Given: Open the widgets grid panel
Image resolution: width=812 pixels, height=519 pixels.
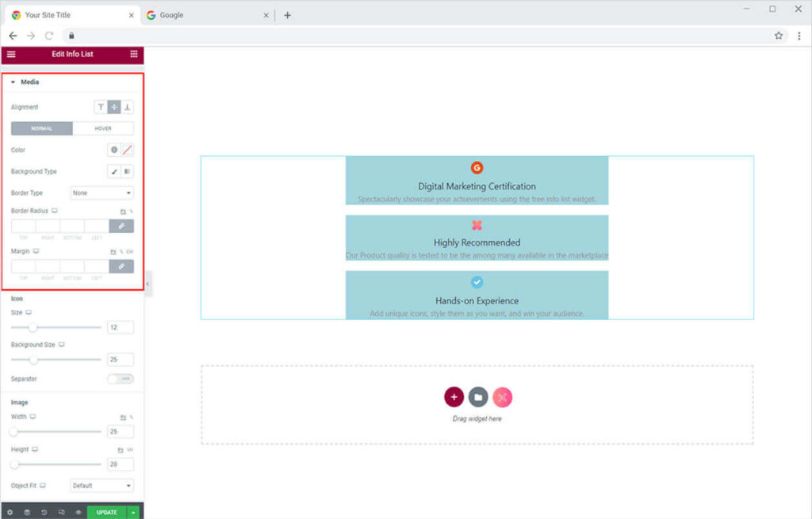Looking at the screenshot, I should pyautogui.click(x=134, y=54).
